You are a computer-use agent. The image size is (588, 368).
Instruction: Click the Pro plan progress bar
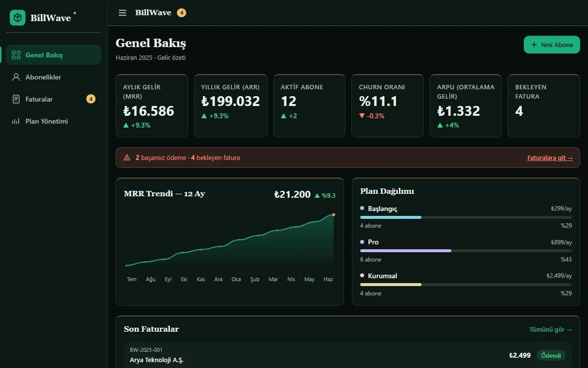466,251
